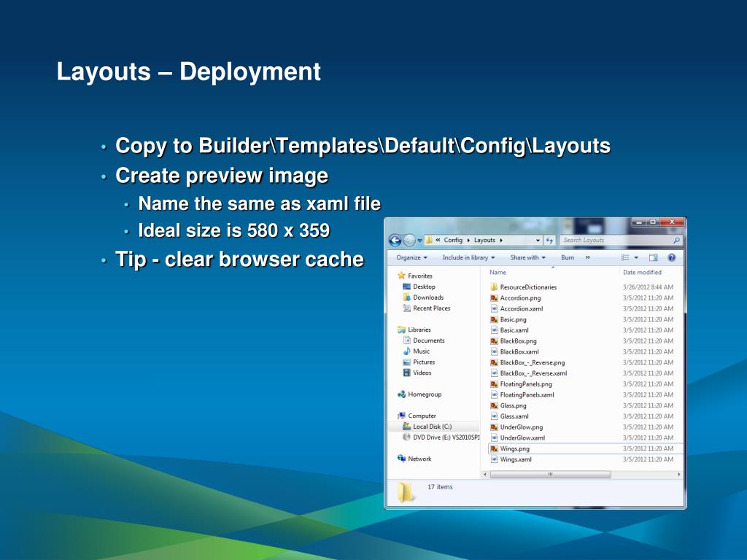747x560 pixels.
Task: Sort by the Name column header
Action: tap(498, 273)
